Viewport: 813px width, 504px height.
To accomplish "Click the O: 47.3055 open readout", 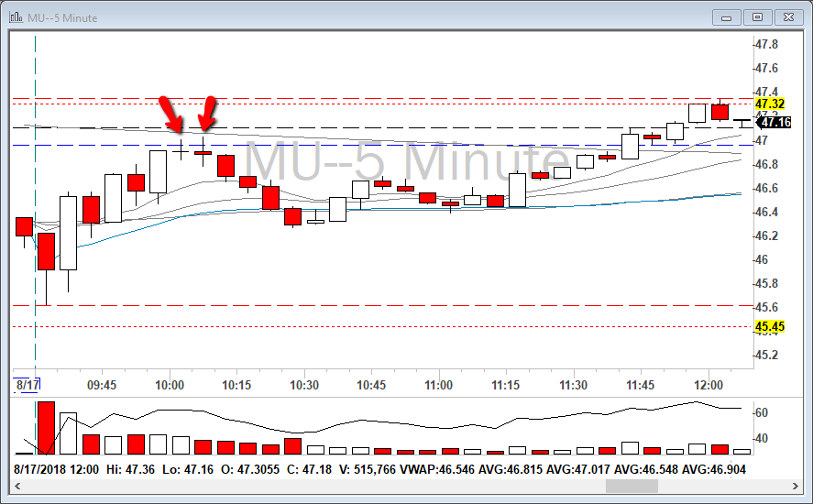I will pos(250,470).
